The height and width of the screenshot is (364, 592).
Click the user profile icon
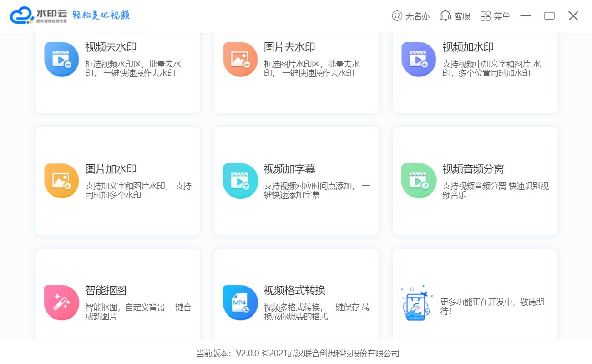[396, 15]
